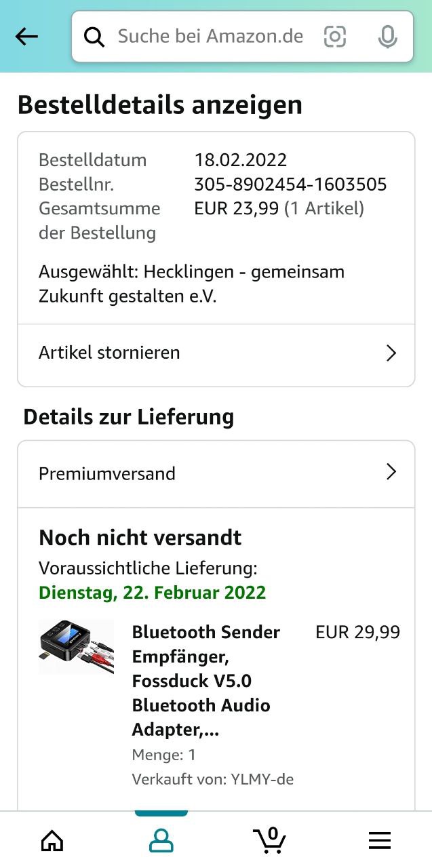Open camera lens search icon

point(335,37)
